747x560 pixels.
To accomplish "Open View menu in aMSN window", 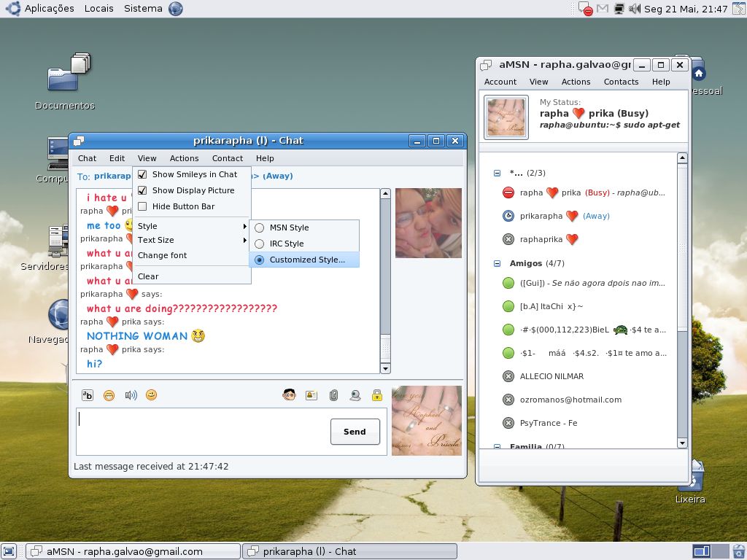I will click(539, 82).
